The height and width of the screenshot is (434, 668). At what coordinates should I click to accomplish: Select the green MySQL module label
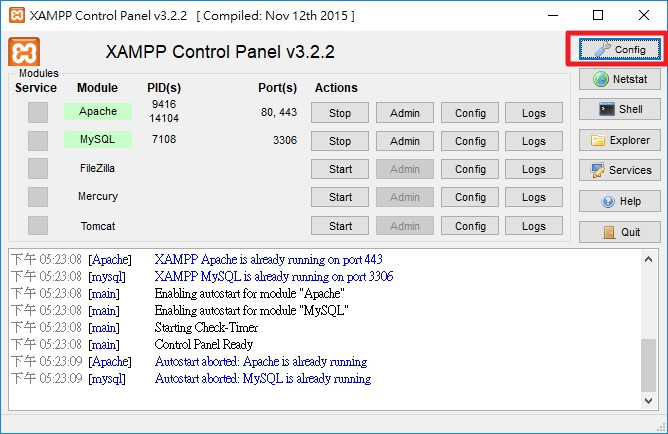(x=98, y=139)
